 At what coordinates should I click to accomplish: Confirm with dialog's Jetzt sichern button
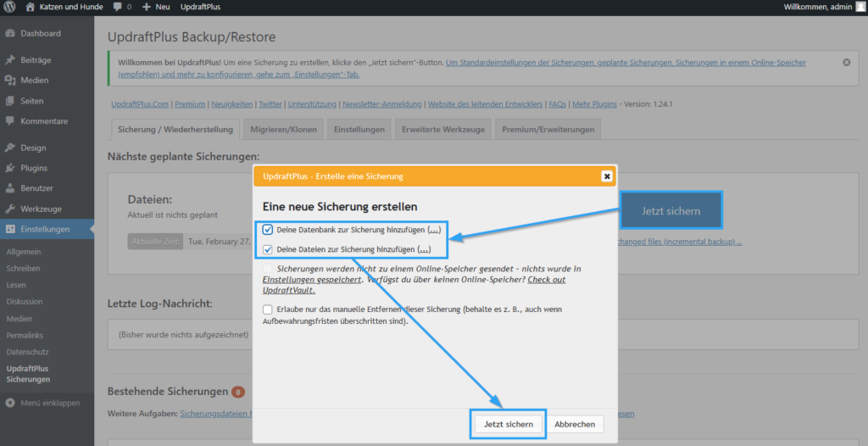coord(509,425)
